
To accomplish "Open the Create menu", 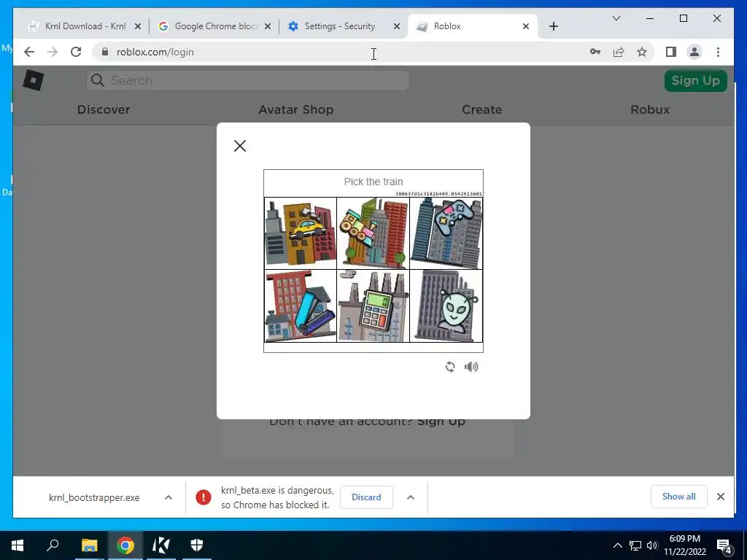I will [x=481, y=109].
